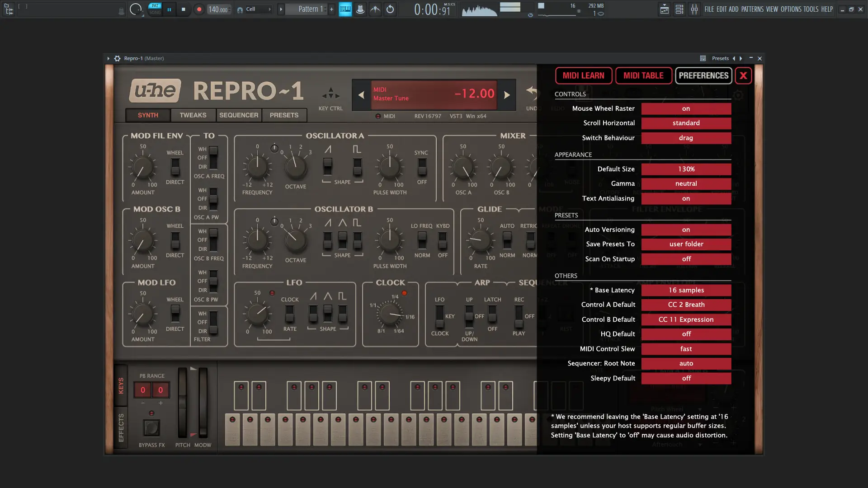Toggle the typing keyboard to piano icon
The width and height of the screenshot is (868, 488).
[x=345, y=9]
